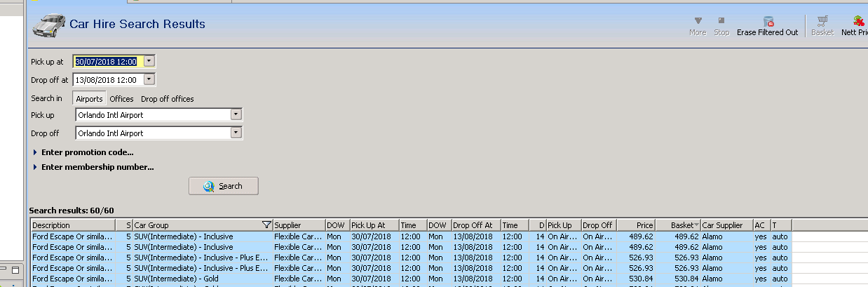868x287 pixels.
Task: Open the Drop off at date dropdown
Action: (x=149, y=80)
